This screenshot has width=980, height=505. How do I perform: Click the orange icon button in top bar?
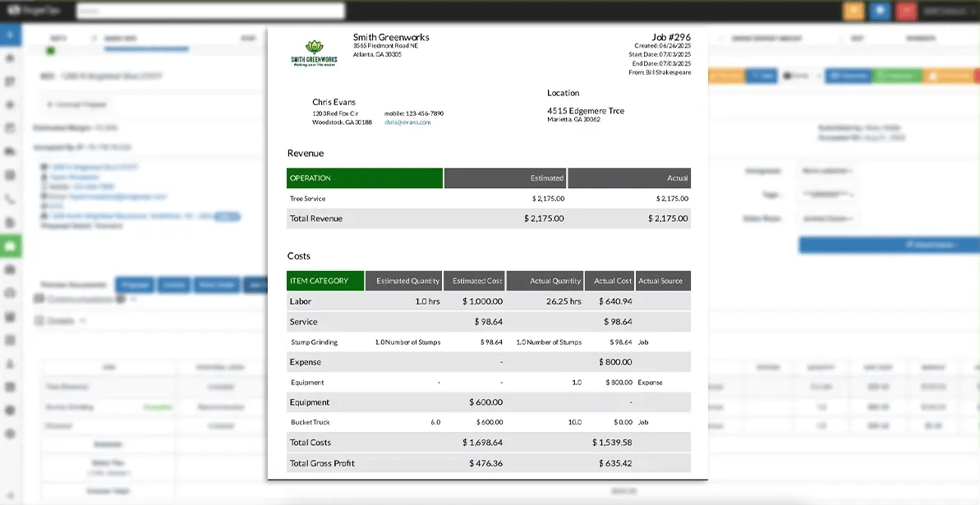[x=853, y=11]
